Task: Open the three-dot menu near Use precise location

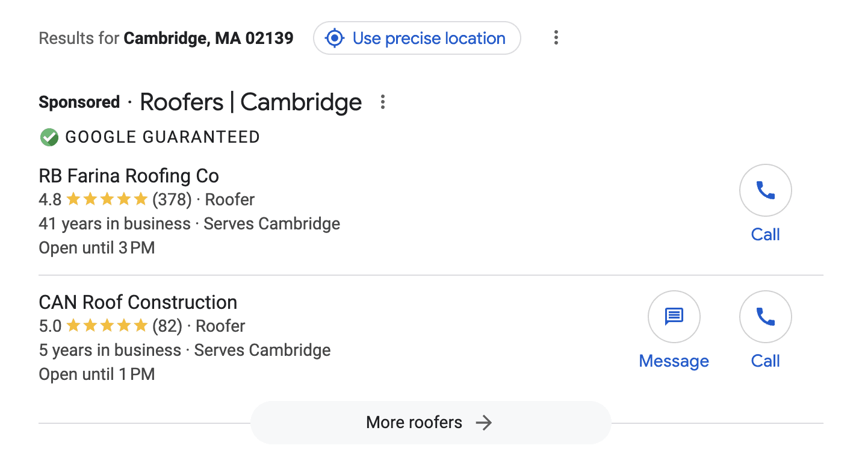Action: [556, 37]
